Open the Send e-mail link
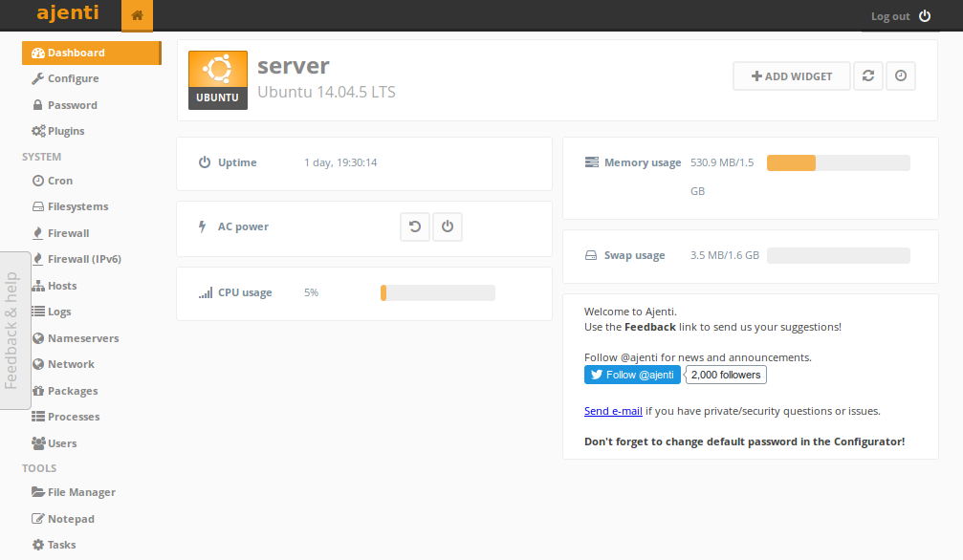Screen dimensions: 963x560 pos(613,411)
